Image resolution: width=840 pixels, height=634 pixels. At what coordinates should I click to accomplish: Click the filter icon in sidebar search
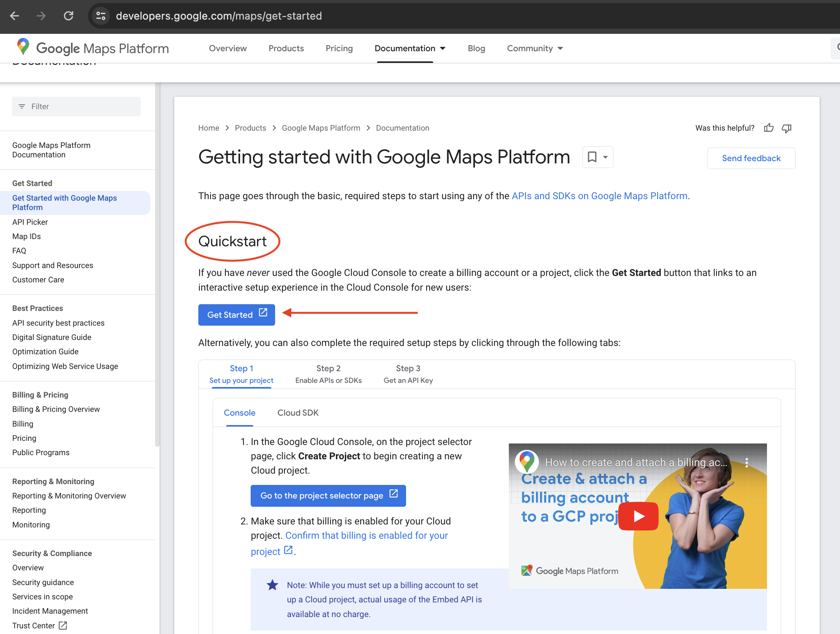pyautogui.click(x=22, y=107)
